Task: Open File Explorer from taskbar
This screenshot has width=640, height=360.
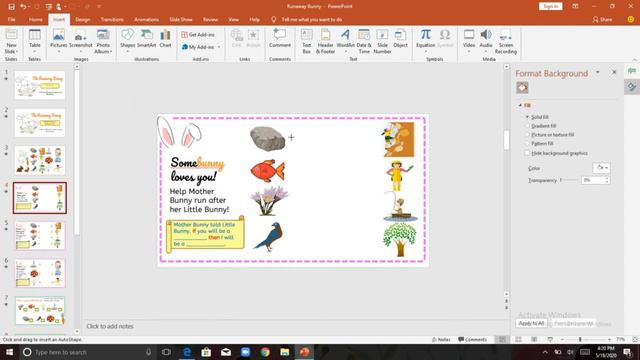Action: coord(284,352)
